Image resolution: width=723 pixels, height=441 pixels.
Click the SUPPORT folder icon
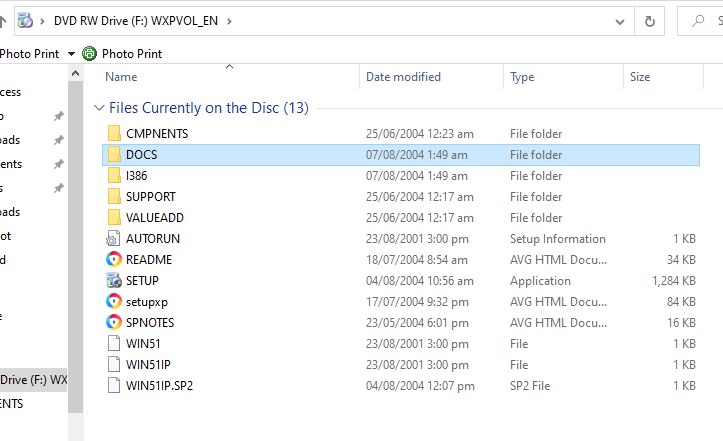coord(114,197)
